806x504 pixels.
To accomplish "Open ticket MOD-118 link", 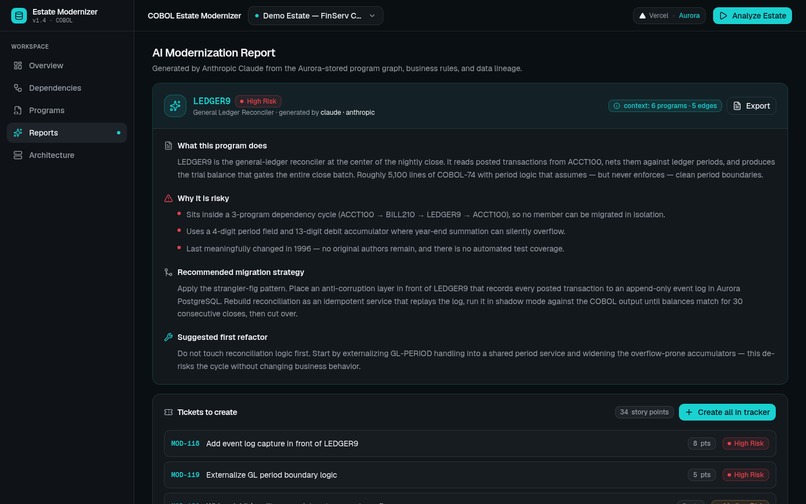I will tap(185, 444).
